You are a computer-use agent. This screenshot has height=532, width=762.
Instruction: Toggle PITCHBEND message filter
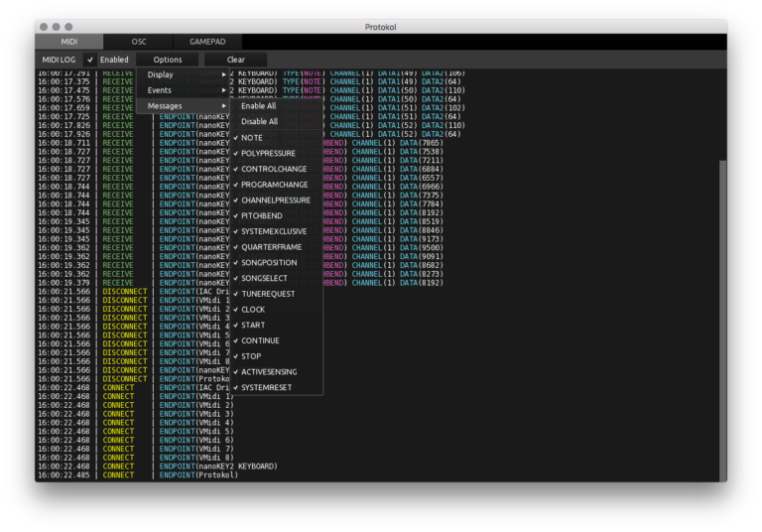click(x=276, y=215)
